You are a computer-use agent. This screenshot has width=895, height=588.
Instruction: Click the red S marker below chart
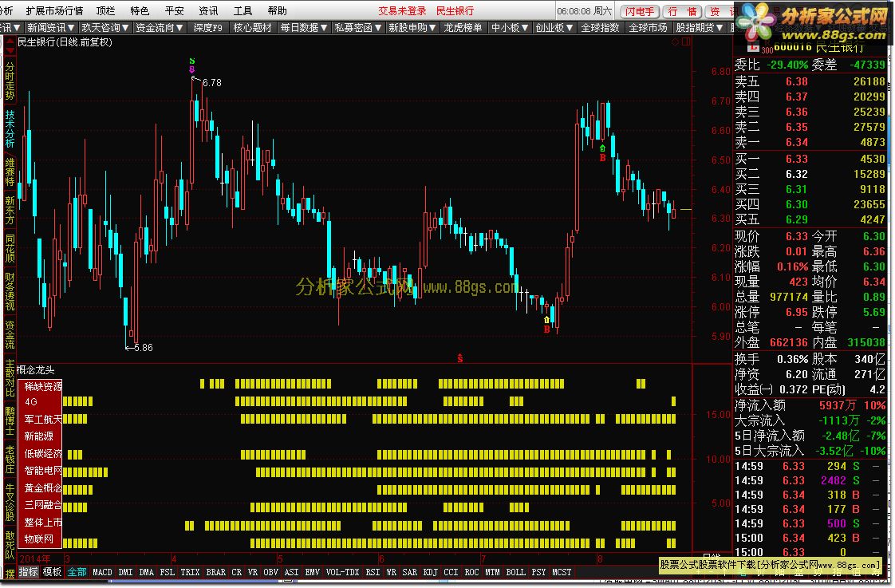tap(460, 358)
